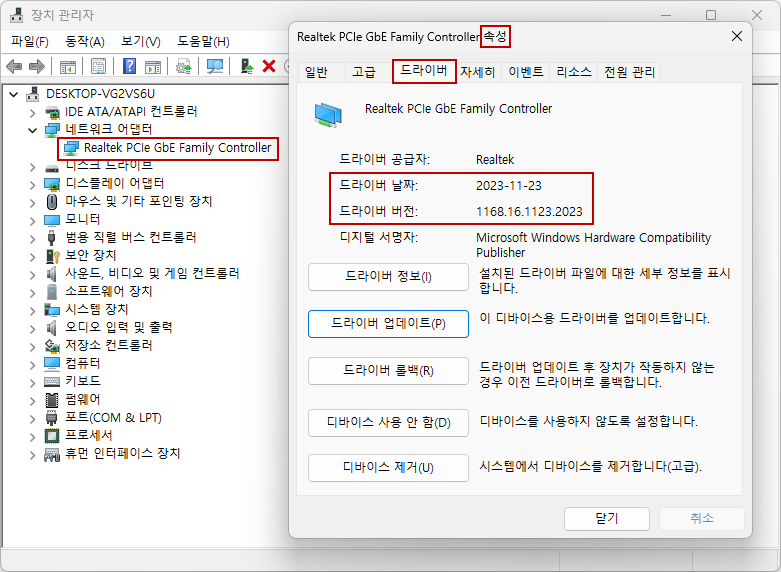Switch to the 전원 관리 tab
Viewport: 781px width, 572px height.
pyautogui.click(x=629, y=72)
